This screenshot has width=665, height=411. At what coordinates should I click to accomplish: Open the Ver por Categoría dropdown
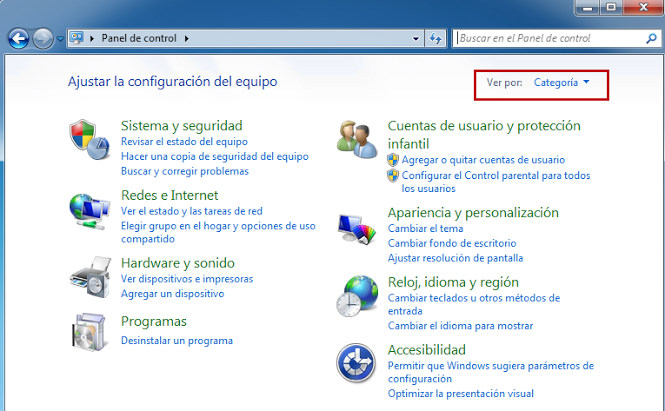point(561,82)
